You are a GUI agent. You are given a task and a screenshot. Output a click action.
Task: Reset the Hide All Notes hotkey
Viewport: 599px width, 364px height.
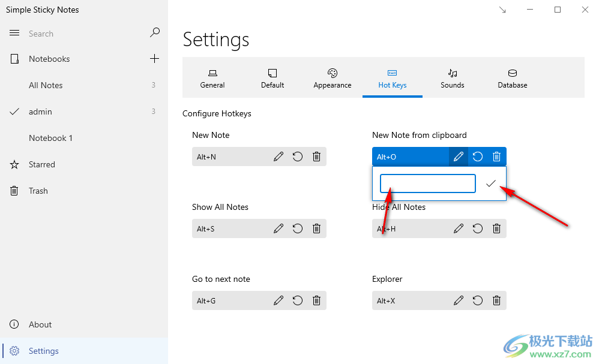(478, 228)
